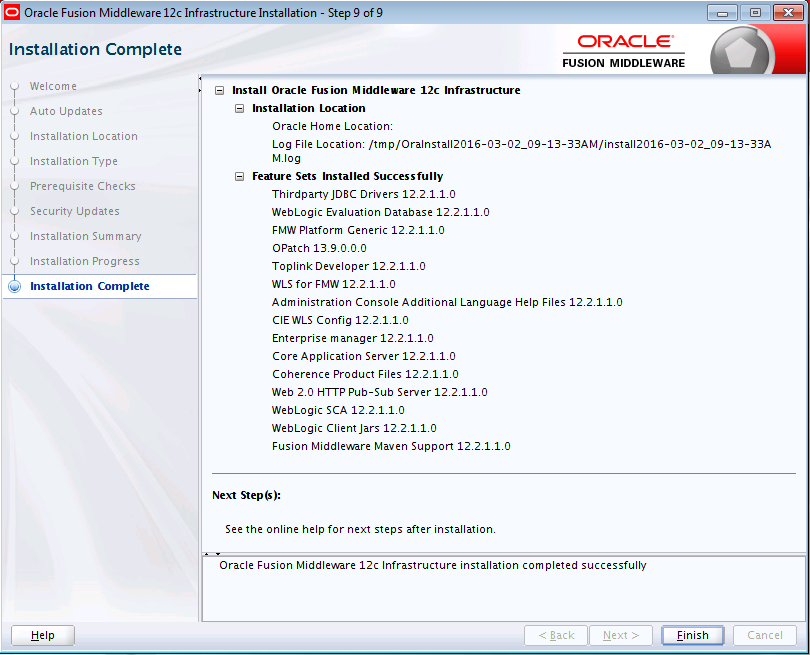Select the Auto Updates step

(66, 111)
